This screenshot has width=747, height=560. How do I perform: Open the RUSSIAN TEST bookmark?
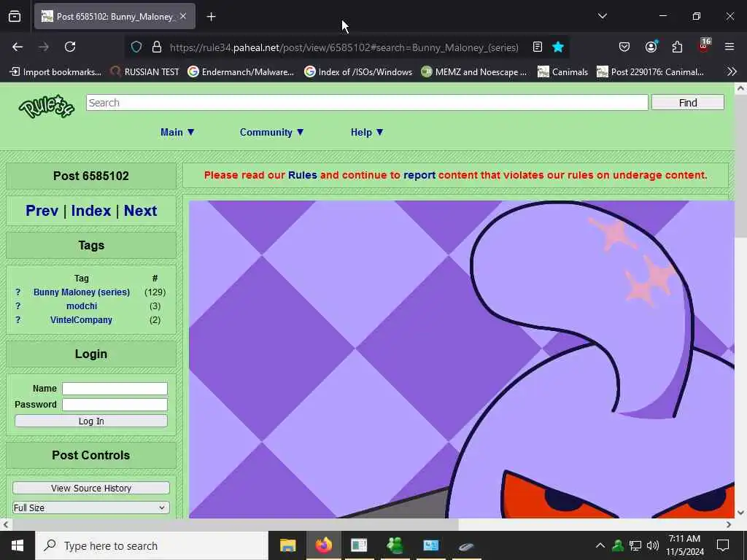pos(145,72)
